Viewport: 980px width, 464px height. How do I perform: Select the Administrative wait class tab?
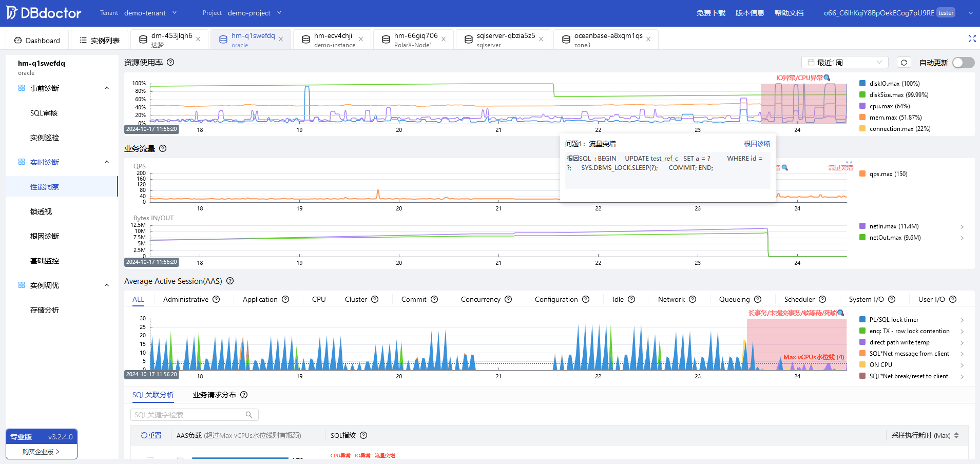[186, 299]
